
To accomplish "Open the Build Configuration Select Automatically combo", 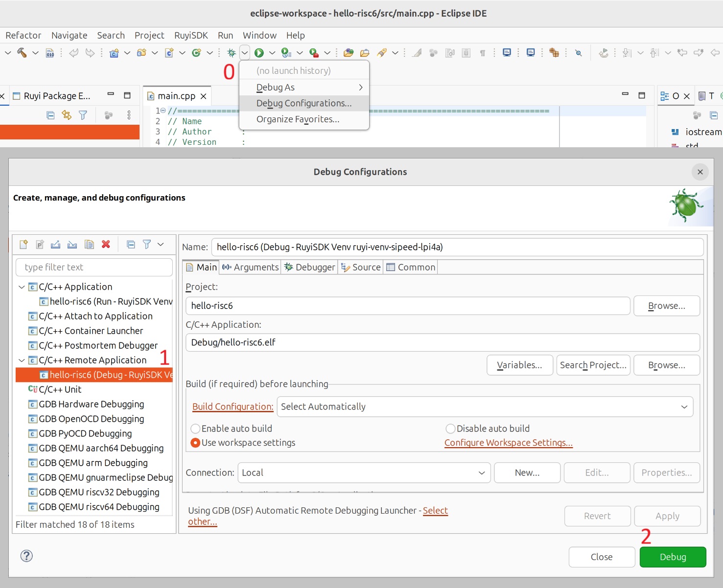I will pos(485,407).
